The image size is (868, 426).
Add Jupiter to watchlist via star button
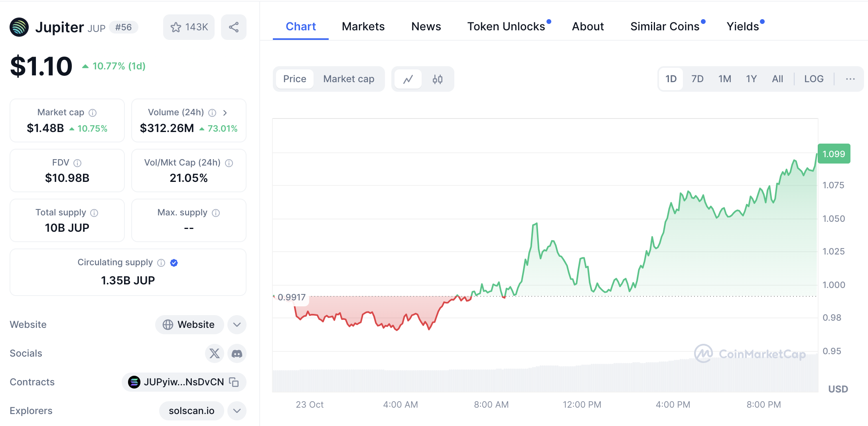[189, 27]
